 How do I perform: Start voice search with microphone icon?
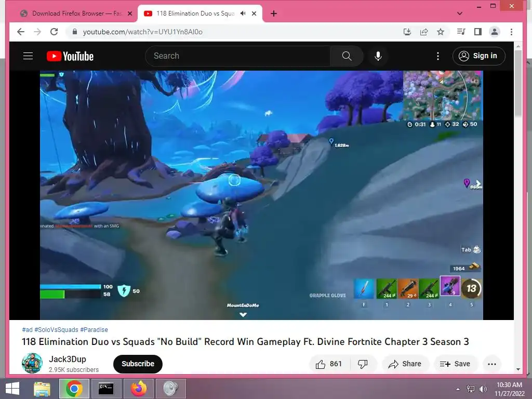378,56
